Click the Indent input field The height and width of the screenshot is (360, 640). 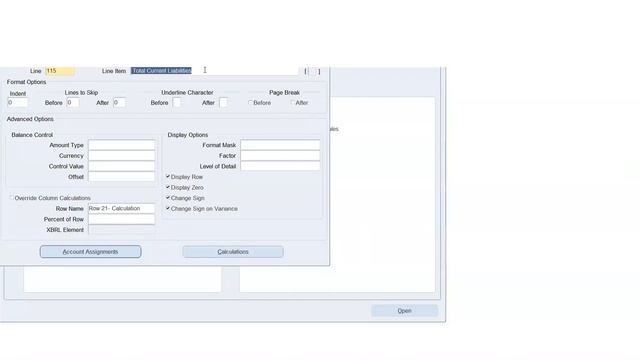point(18,102)
